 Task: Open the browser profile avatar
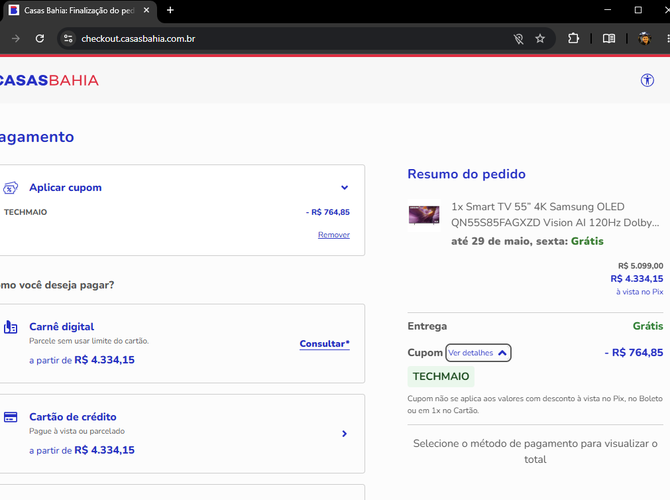pos(644,38)
